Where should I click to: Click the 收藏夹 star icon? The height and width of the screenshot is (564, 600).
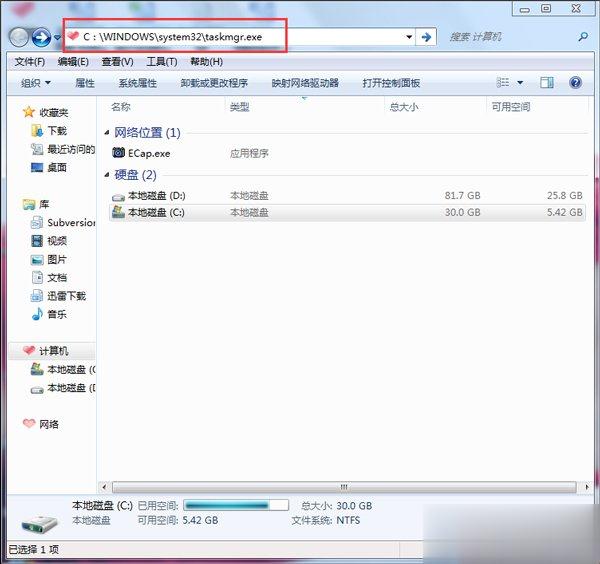(x=29, y=112)
